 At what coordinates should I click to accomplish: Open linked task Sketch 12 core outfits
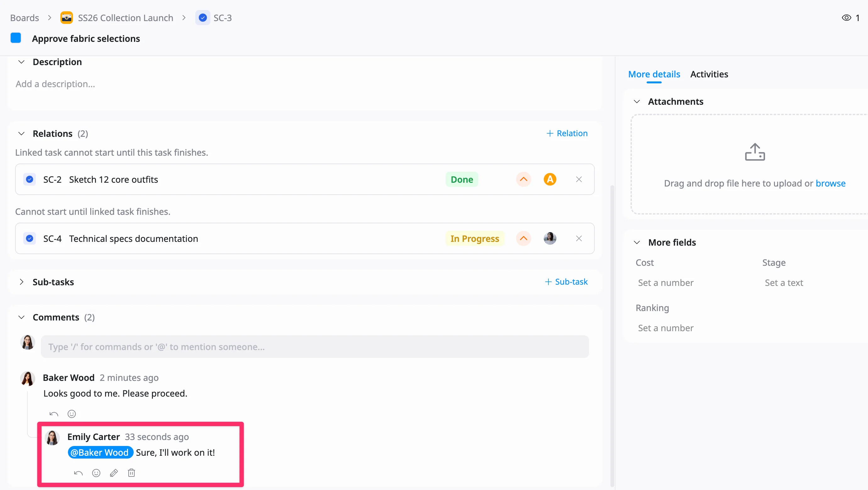114,180
